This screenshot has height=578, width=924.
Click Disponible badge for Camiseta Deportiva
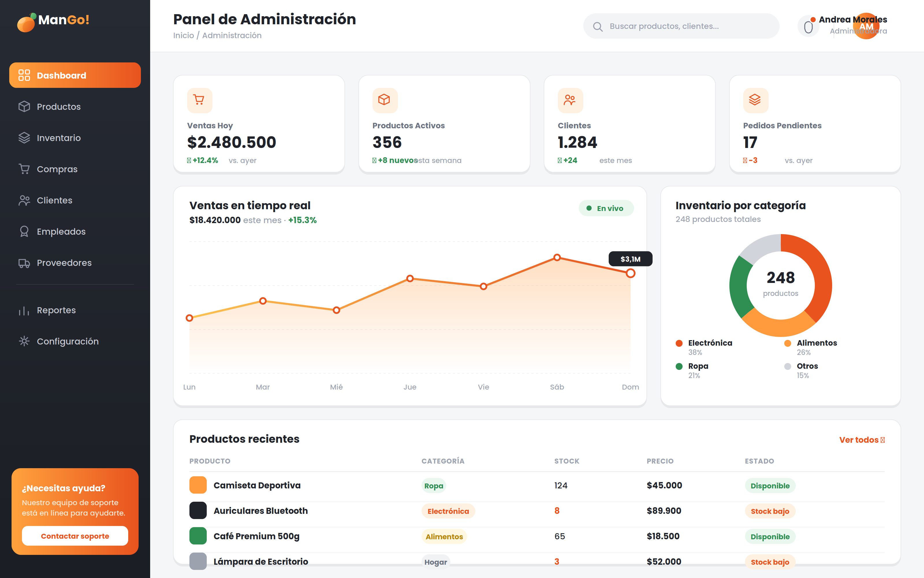point(770,486)
